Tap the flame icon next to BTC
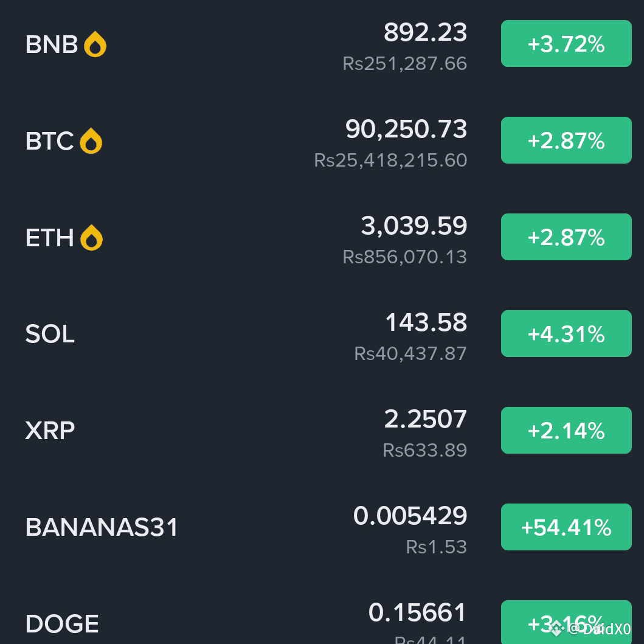 (91, 141)
